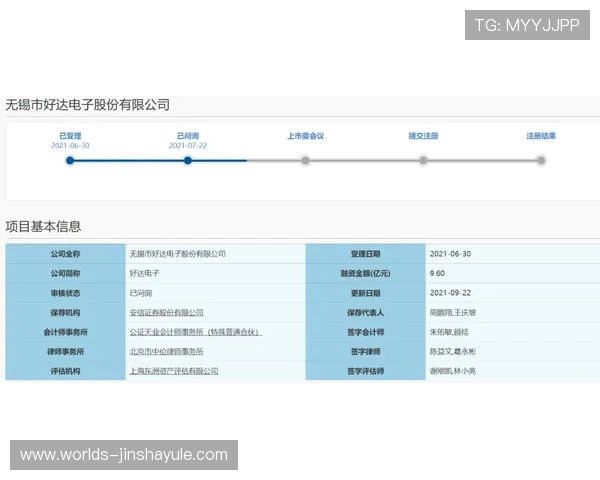Viewport: 600px width, 480px height.
Task: Select the 好达电子 short name value
Action: [x=144, y=273]
